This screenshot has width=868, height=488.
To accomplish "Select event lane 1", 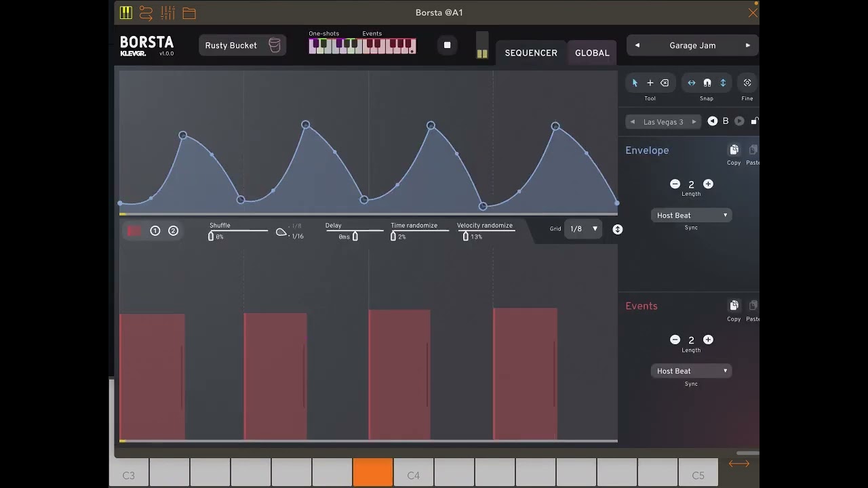I will 155,231.
